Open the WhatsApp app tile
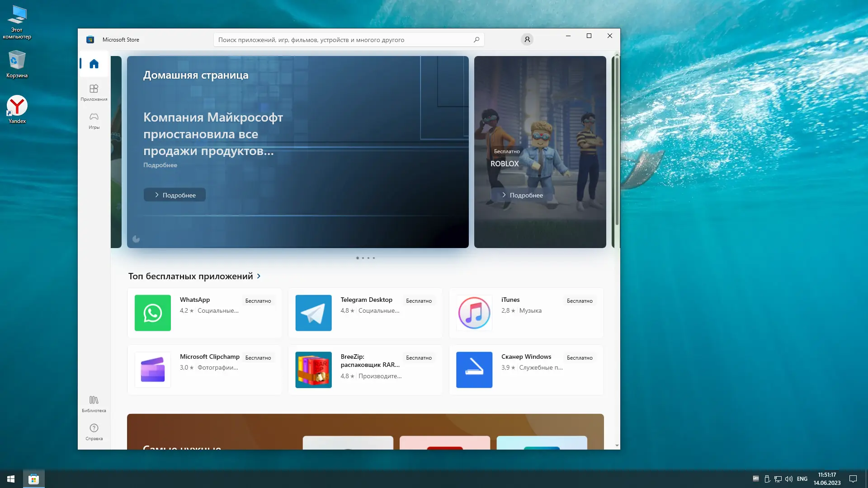 click(204, 313)
